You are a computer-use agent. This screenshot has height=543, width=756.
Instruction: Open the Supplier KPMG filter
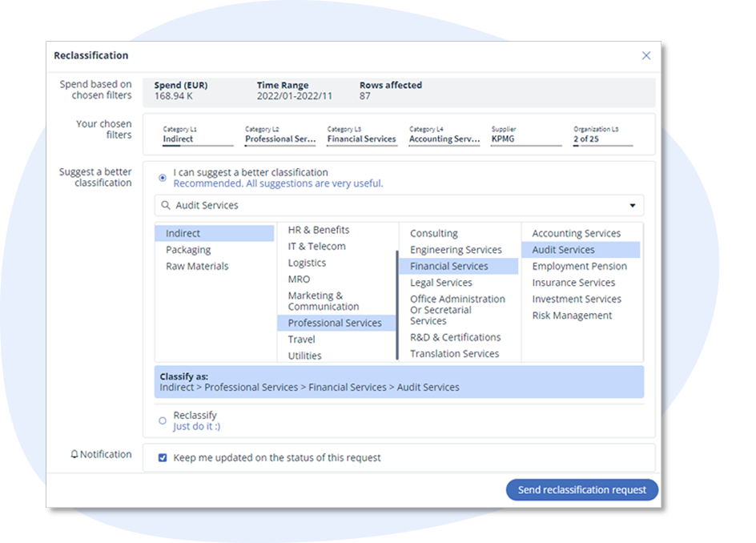click(x=525, y=135)
